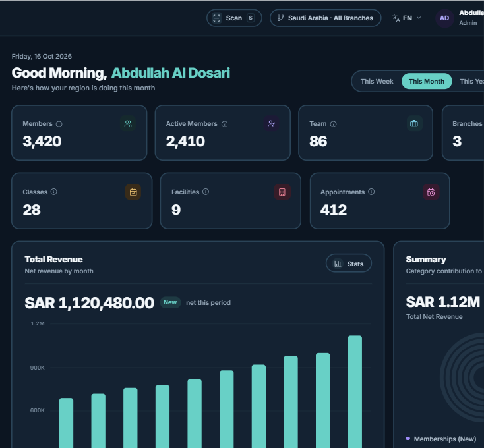Click the SAR 1.12M summary total

point(442,302)
